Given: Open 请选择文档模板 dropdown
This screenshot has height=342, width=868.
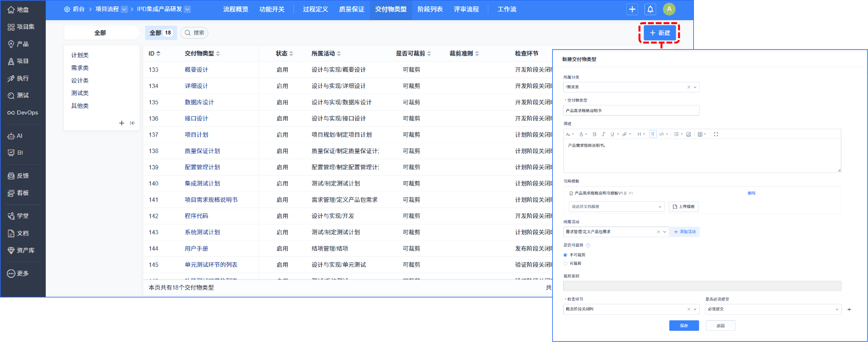Looking at the screenshot, I should [x=616, y=207].
